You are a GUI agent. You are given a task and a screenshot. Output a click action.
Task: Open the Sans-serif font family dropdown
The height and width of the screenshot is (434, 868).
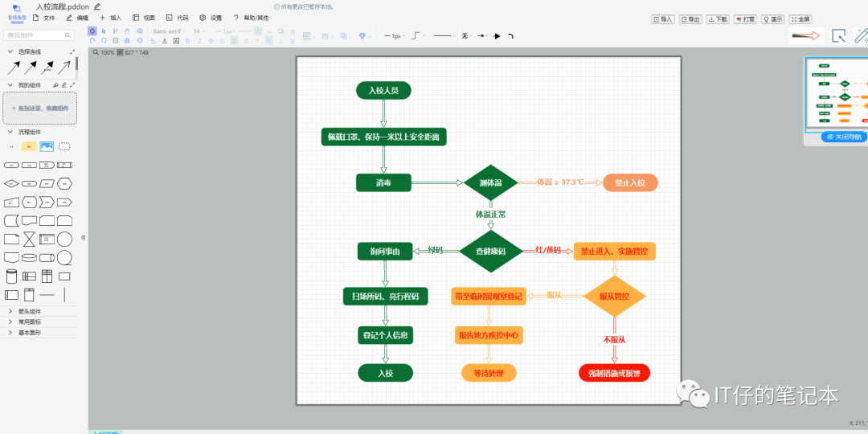[x=169, y=31]
